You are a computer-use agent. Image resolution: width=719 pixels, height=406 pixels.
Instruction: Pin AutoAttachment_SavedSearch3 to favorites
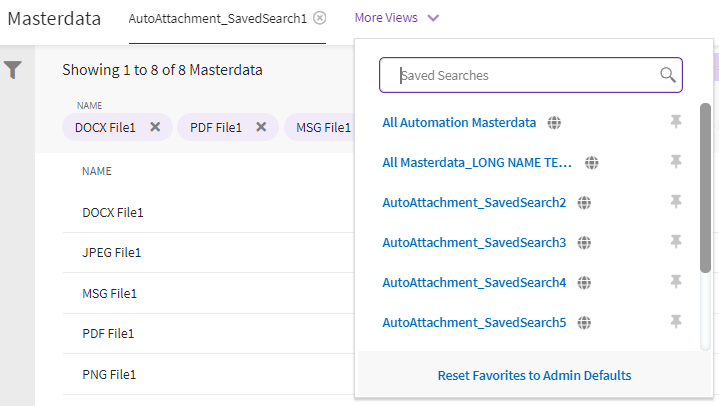point(676,242)
